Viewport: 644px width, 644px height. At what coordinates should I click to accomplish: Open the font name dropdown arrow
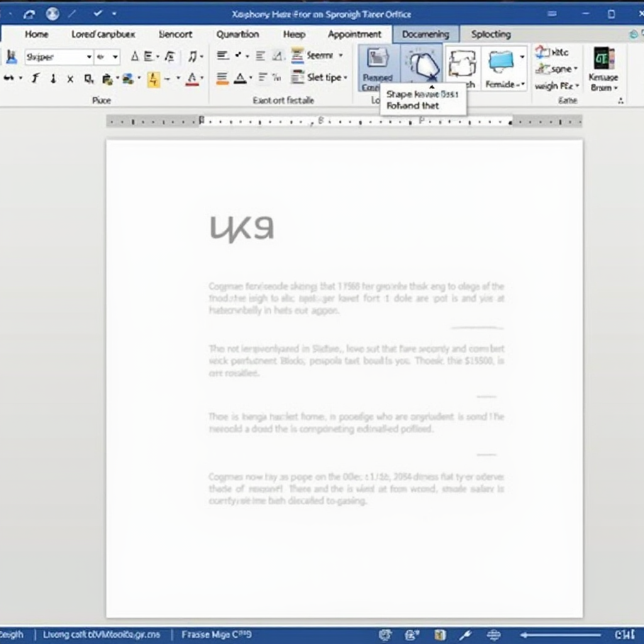click(x=89, y=57)
